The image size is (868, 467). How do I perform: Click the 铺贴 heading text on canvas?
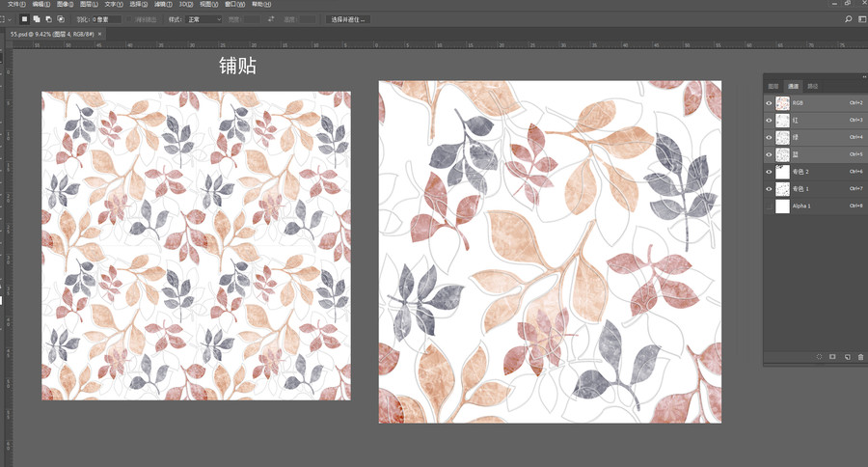pos(237,66)
